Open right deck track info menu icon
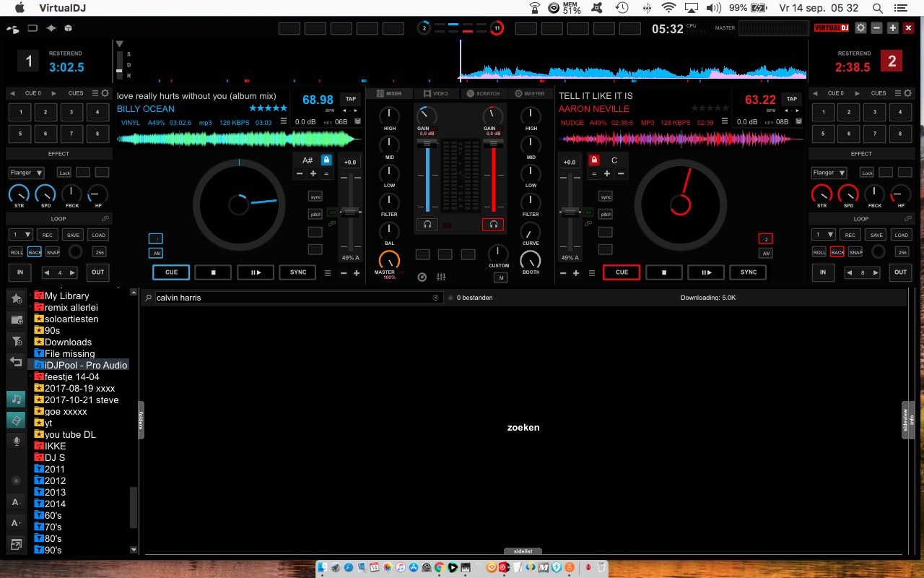 (725, 121)
